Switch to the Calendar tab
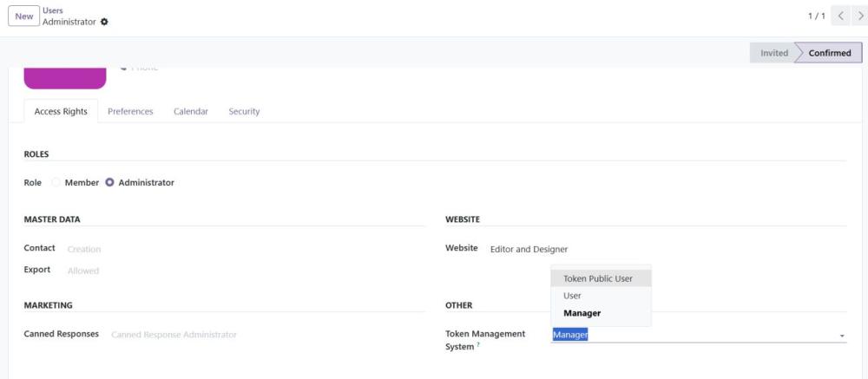 190,111
